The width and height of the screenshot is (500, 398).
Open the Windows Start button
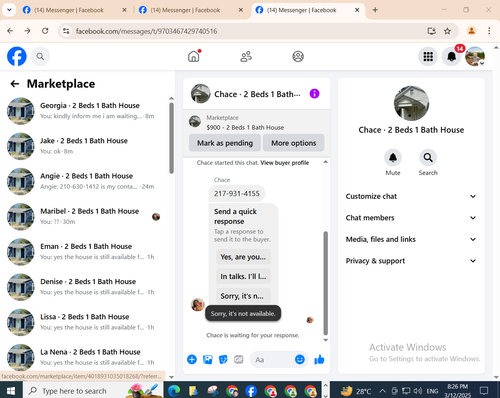pos(11,391)
